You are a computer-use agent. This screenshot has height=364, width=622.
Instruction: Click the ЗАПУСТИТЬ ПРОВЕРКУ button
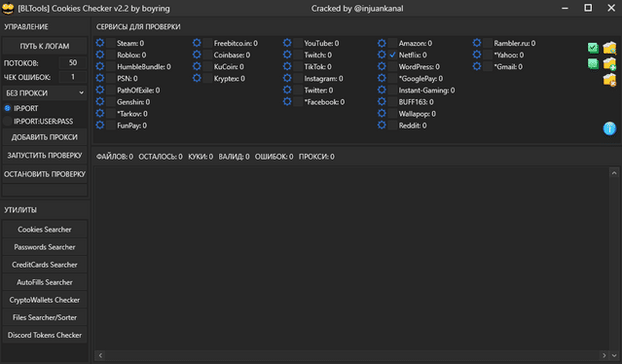45,156
